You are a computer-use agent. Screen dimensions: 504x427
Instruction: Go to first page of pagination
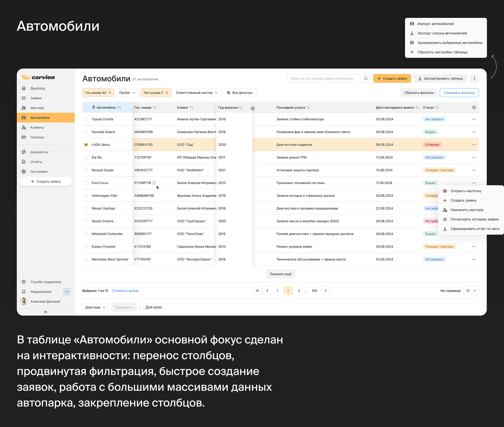click(257, 291)
